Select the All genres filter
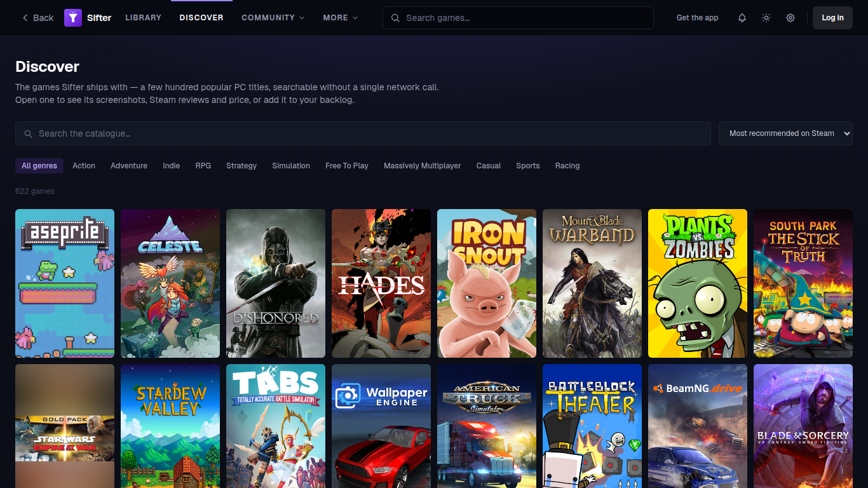The width and height of the screenshot is (868, 488). (39, 166)
